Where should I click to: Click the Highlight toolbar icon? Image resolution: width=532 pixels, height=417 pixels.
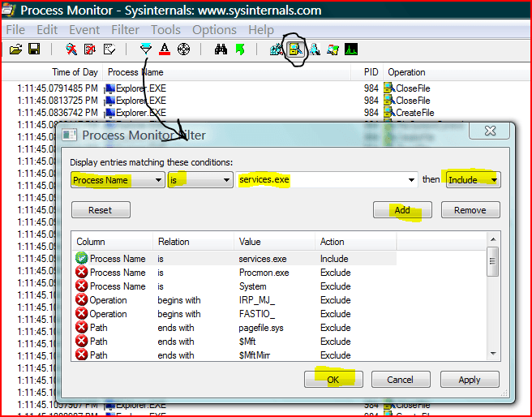coord(165,49)
